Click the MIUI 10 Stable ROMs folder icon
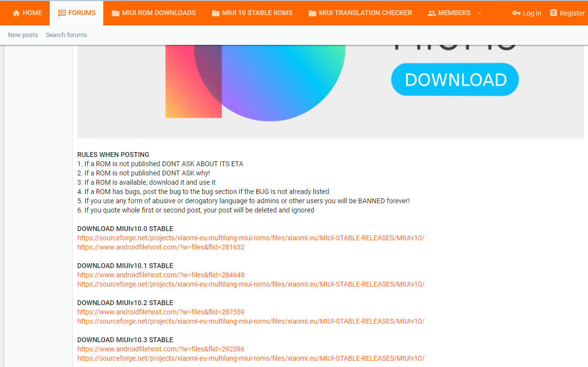The width and height of the screenshot is (588, 367). pyautogui.click(x=216, y=13)
